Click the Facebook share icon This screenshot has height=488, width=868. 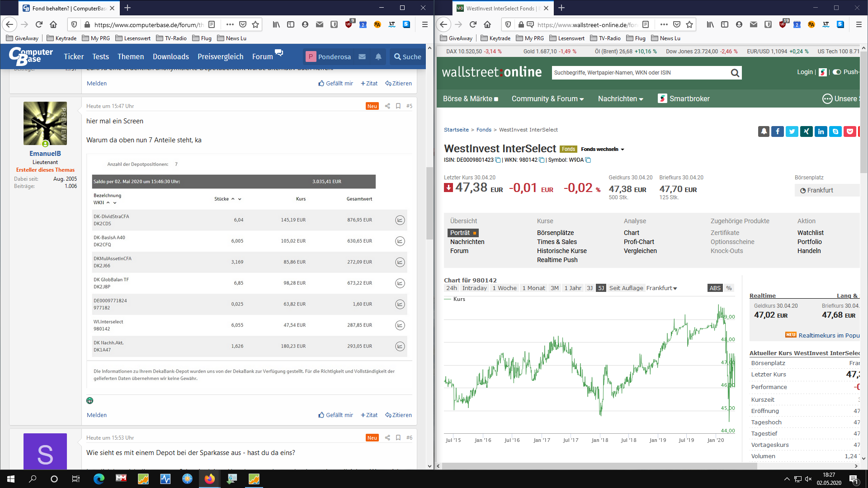(778, 131)
